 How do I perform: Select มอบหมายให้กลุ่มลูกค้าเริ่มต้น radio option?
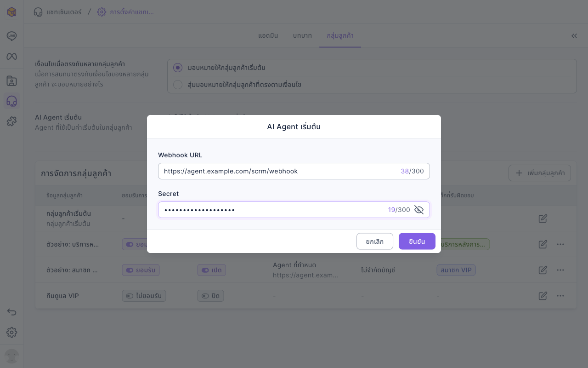[x=178, y=68]
